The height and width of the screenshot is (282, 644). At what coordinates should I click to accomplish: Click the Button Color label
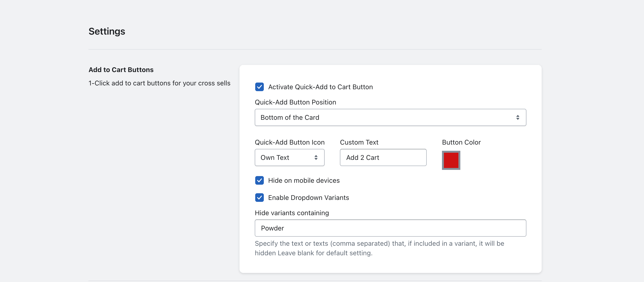pos(461,142)
